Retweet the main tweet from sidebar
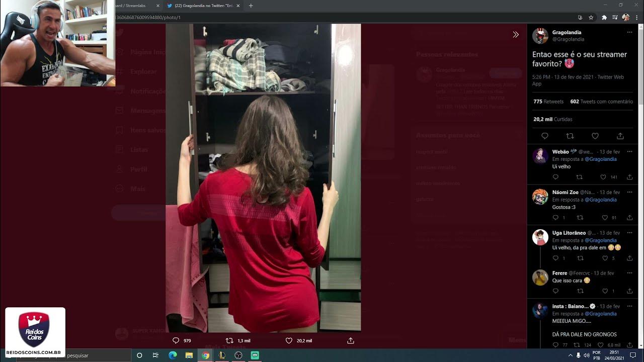Image resolution: width=644 pixels, height=362 pixels. pos(570,136)
